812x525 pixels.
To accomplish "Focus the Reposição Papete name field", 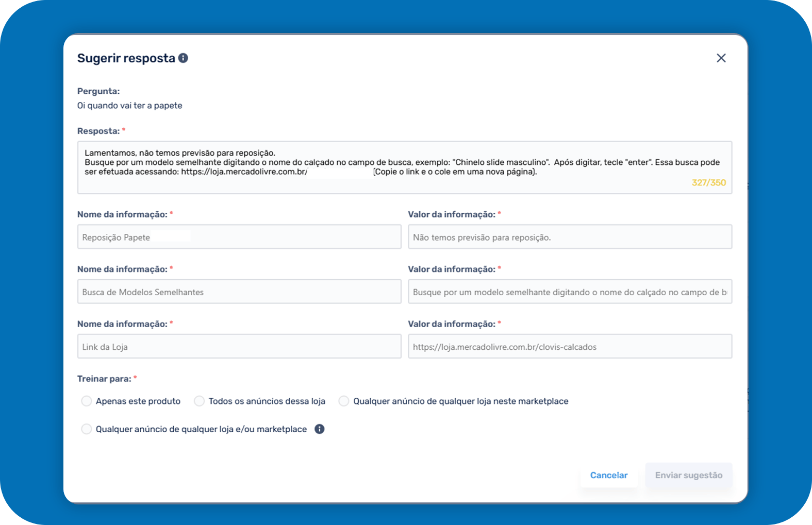I will (x=239, y=237).
